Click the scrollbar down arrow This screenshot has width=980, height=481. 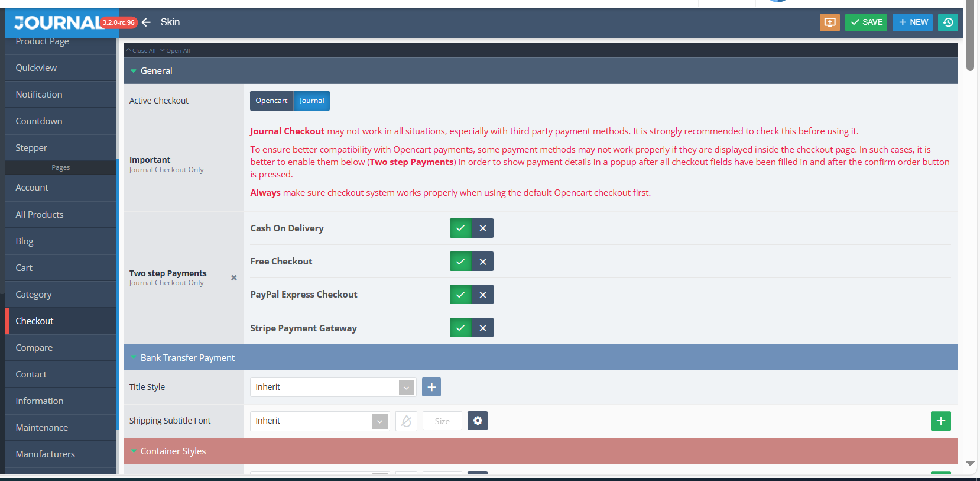(970, 464)
